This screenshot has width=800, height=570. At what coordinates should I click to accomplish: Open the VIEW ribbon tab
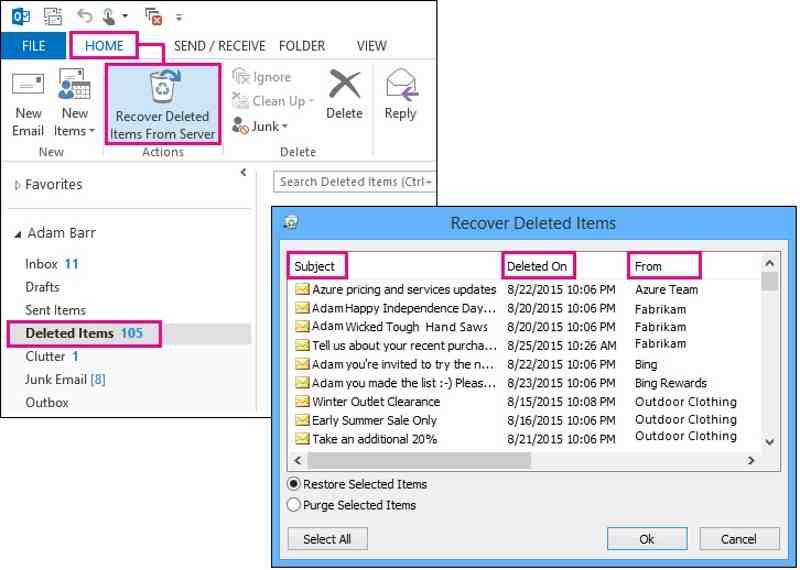371,46
